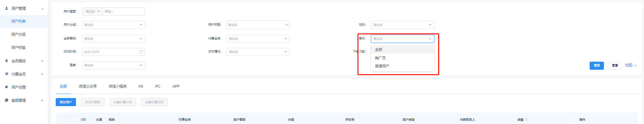Open the 用户标签 filter dropdown

[x=258, y=25]
